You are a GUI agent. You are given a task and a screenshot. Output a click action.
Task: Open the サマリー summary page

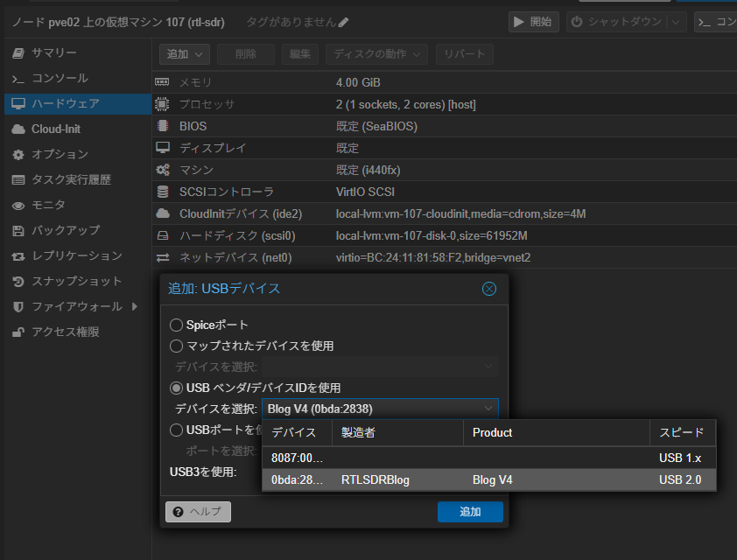54,53
